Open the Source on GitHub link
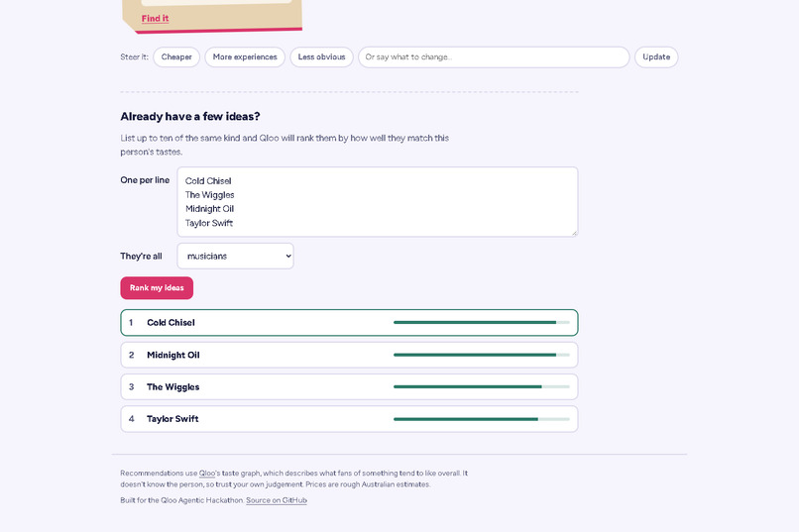Viewport: 799px width, 532px height. pos(277,500)
